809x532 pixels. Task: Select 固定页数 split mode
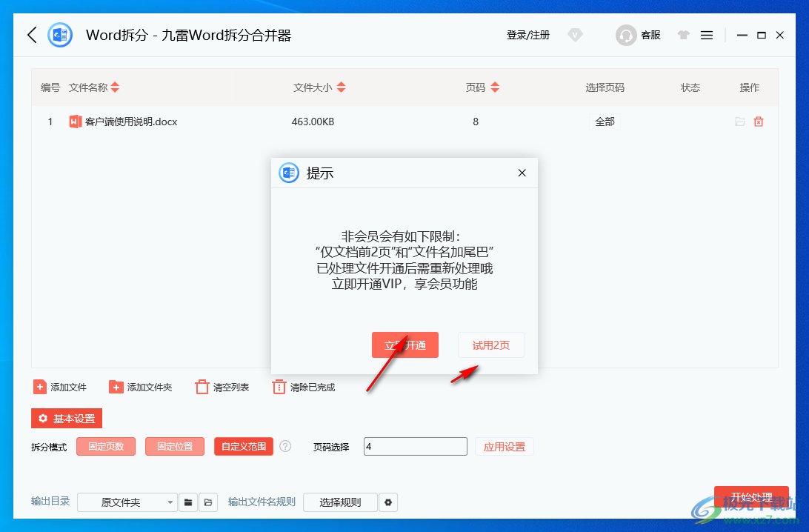pyautogui.click(x=105, y=446)
